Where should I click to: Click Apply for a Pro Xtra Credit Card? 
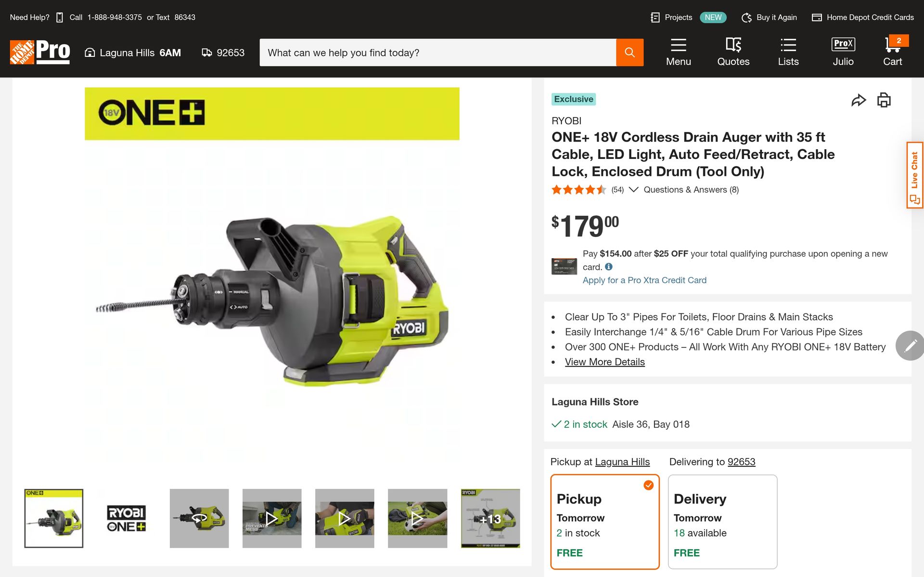point(644,280)
